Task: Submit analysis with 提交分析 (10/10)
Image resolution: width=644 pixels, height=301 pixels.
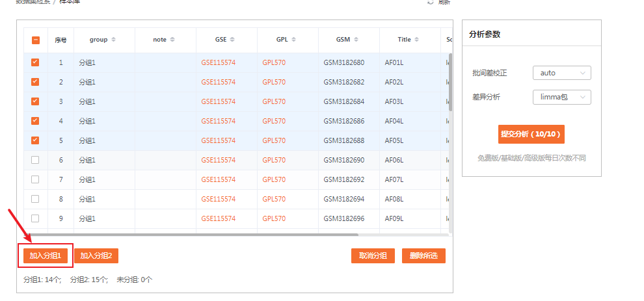Action: pos(531,135)
